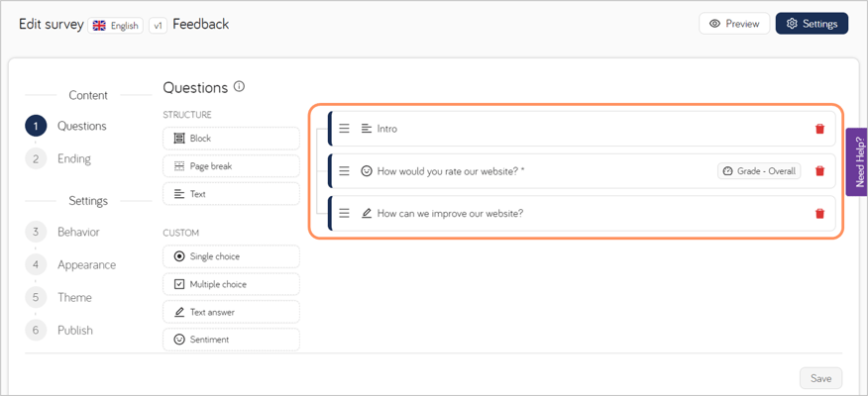Viewport: 868px width, 396px height.
Task: Click the English language flag badge
Action: point(115,25)
